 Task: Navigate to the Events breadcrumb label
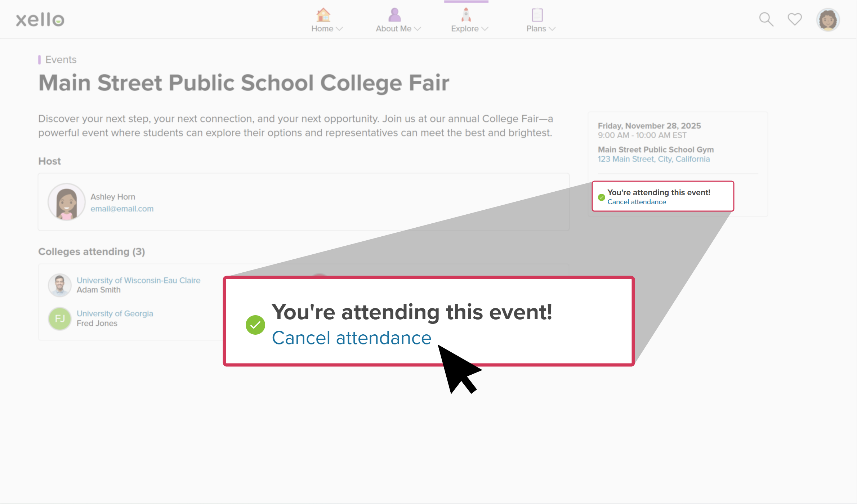[x=61, y=59]
